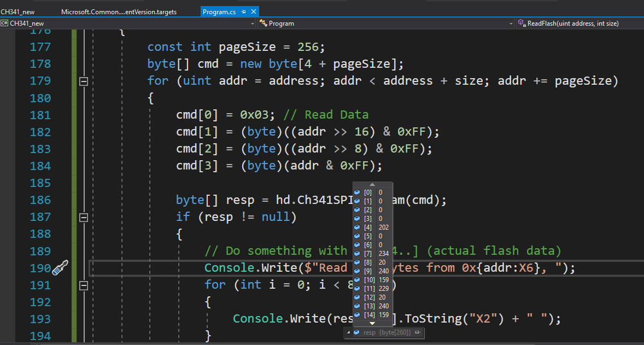Collapse the if block at line 187
Screen dimensions: 644x345
pos(84,217)
